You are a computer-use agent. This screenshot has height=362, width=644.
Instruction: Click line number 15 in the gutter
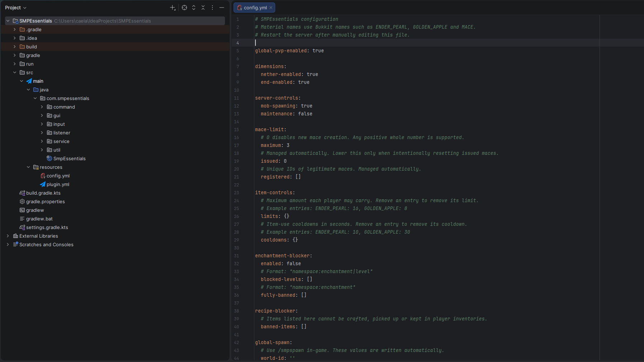[x=236, y=129]
